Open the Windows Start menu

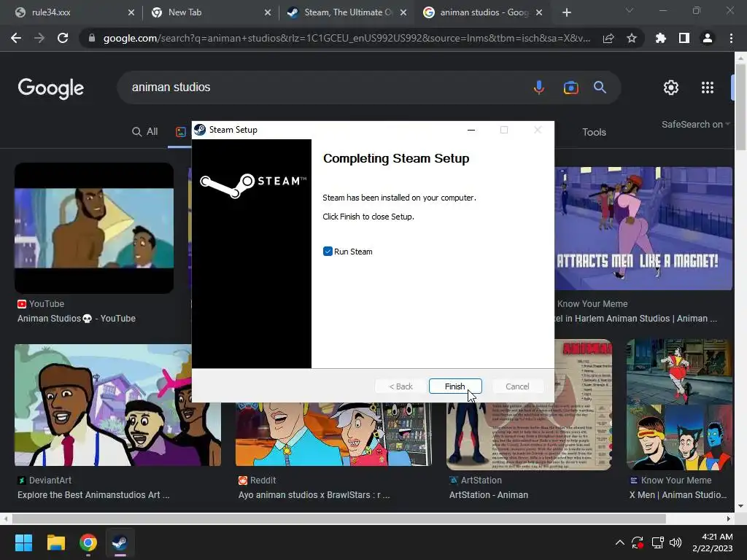(23, 542)
